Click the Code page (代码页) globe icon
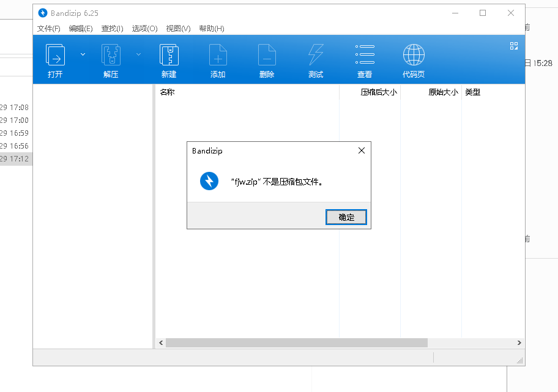 [414, 55]
